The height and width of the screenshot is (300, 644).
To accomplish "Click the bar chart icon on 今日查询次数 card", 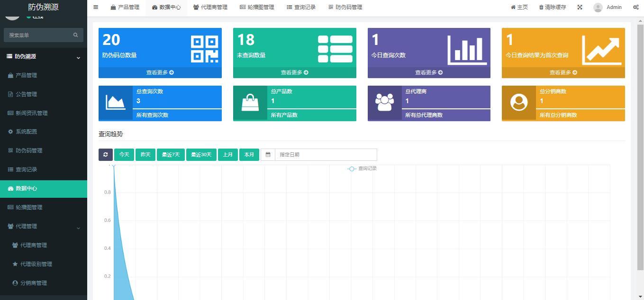I will [x=467, y=50].
